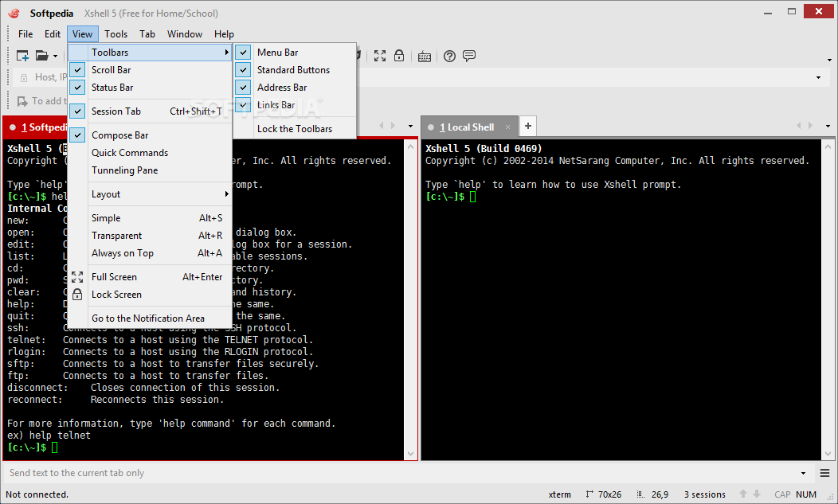Expand the Layout submenu
The height and width of the screenshot is (504, 838).
point(151,194)
